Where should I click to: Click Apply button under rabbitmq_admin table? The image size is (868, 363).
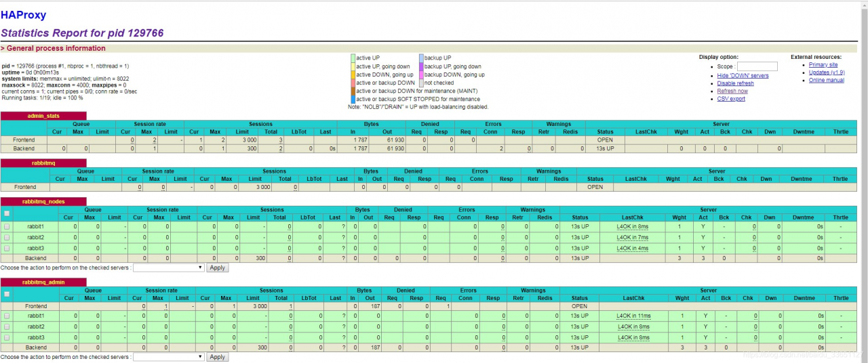(x=217, y=357)
